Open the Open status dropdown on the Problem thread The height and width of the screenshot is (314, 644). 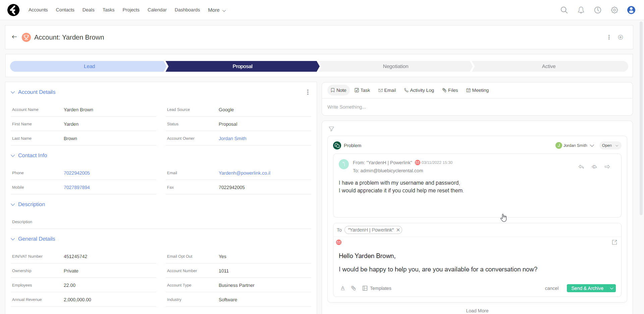click(x=610, y=145)
